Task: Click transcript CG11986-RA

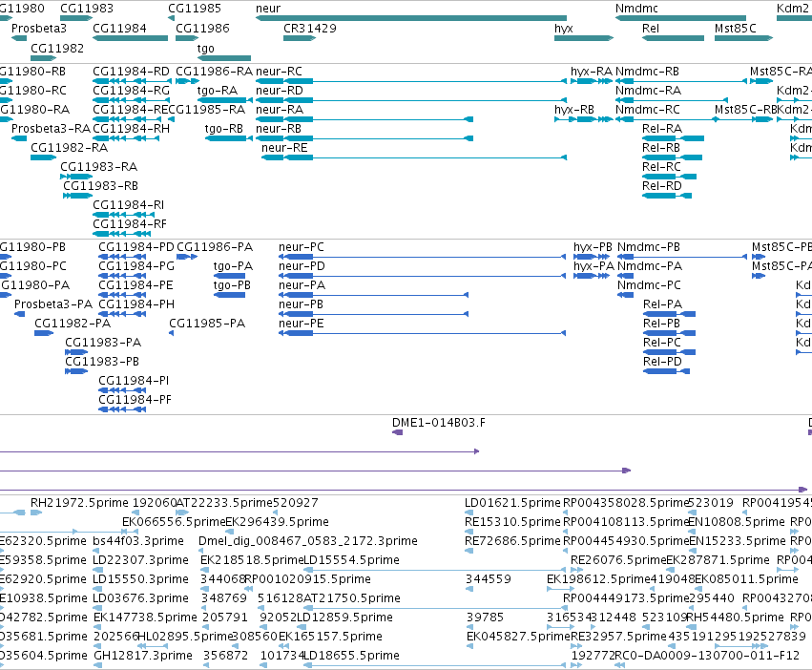Action: point(214,71)
